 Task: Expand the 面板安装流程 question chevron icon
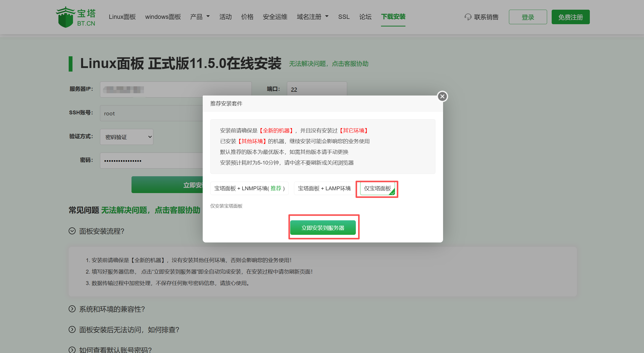point(72,231)
